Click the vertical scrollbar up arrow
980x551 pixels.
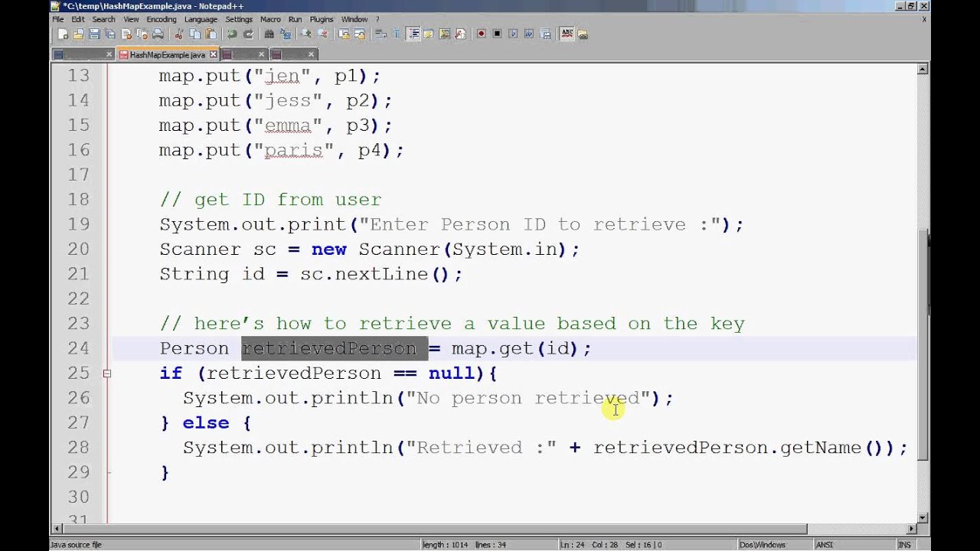coord(923,70)
